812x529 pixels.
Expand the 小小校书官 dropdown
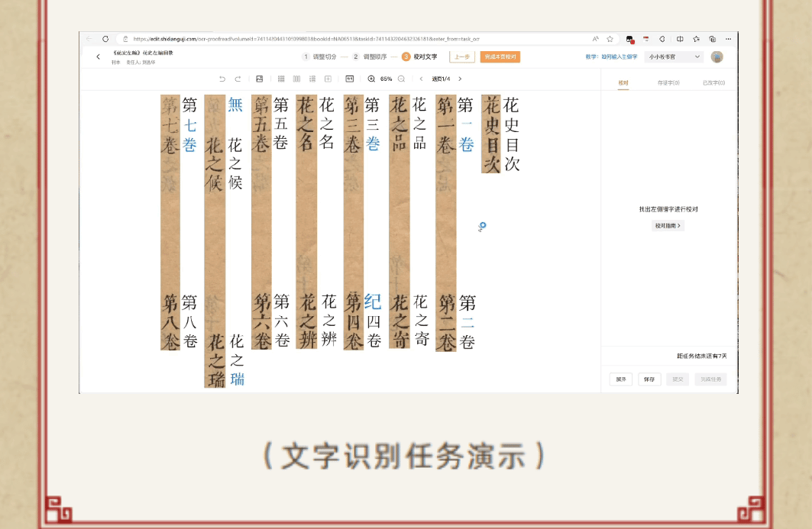675,57
